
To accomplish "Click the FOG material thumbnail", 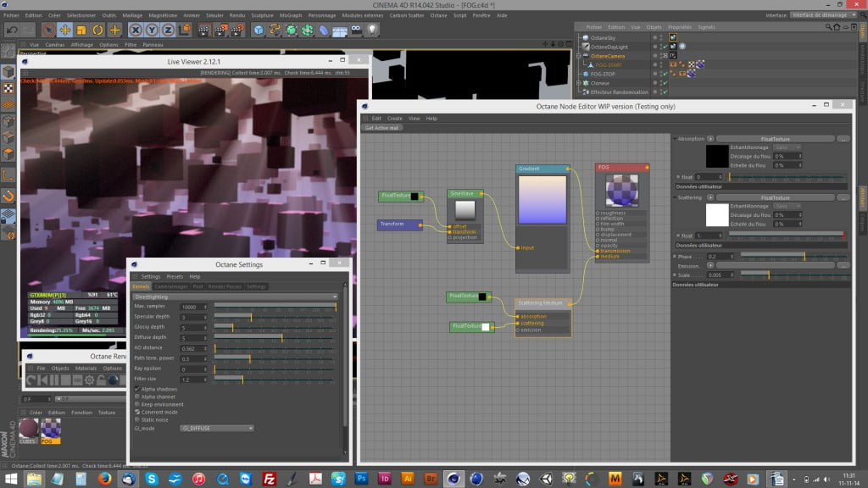I will [50, 429].
